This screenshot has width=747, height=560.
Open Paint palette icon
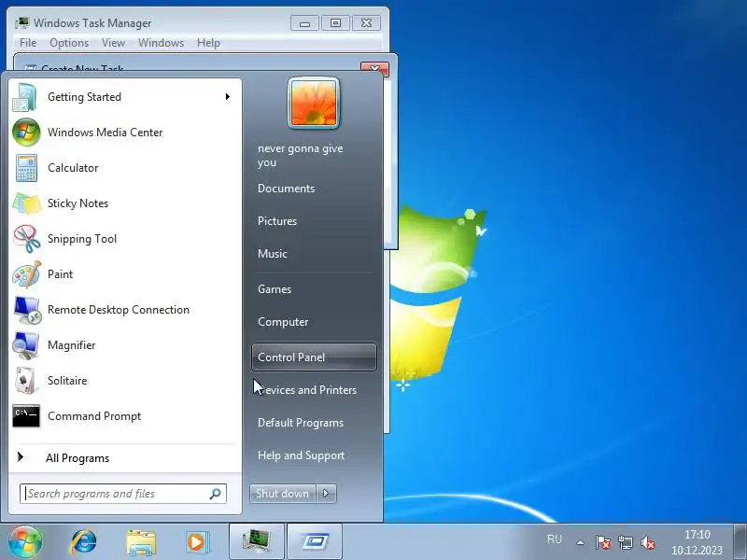27,274
